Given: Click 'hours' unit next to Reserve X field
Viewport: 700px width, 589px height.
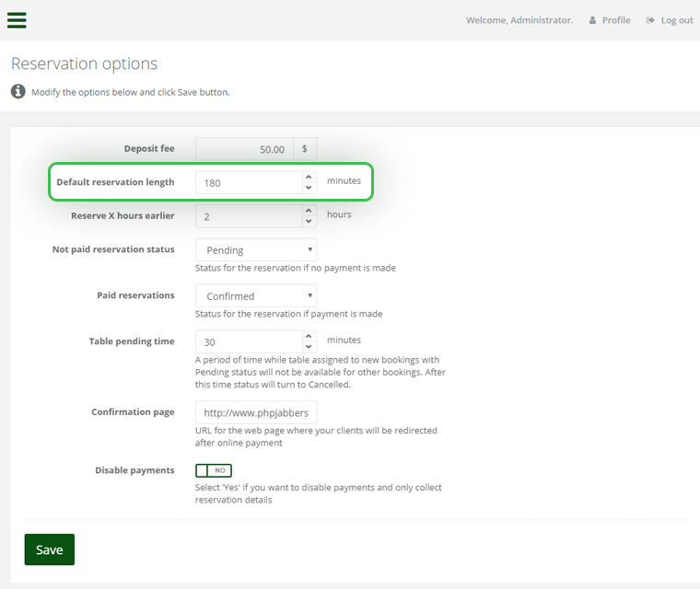Looking at the screenshot, I should tap(339, 214).
